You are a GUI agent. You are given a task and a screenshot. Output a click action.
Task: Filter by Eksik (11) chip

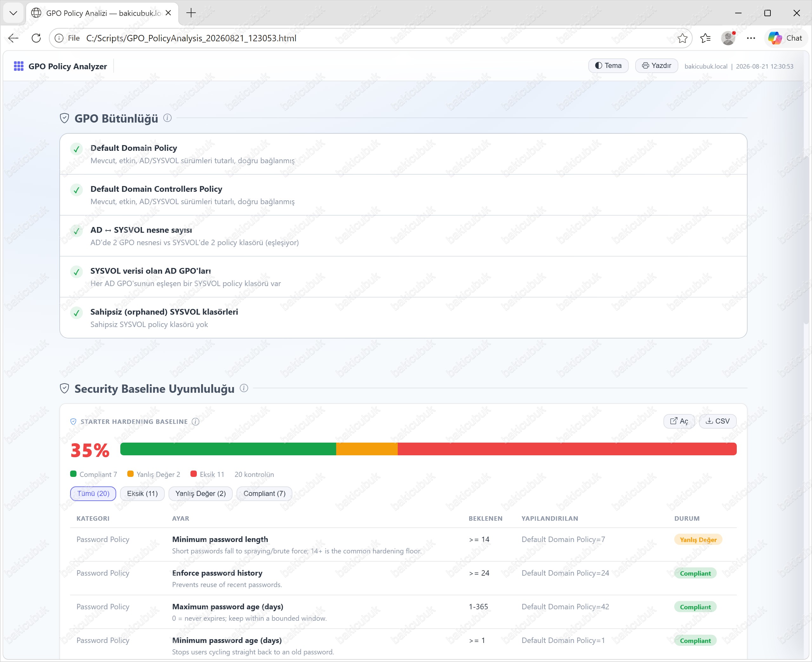tap(142, 493)
